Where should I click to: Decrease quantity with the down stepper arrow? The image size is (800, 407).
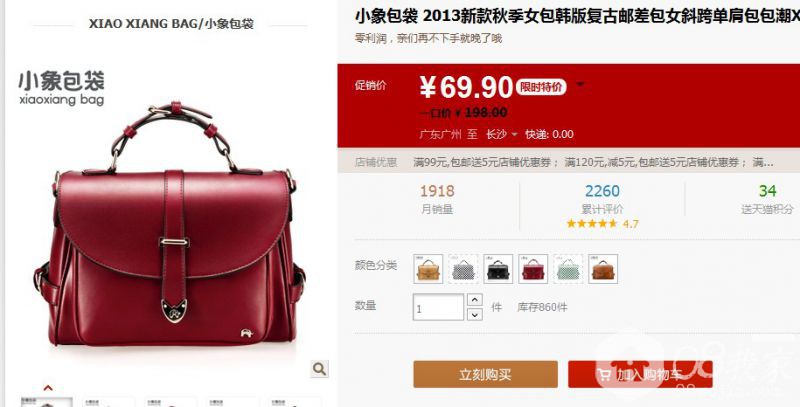tap(474, 314)
